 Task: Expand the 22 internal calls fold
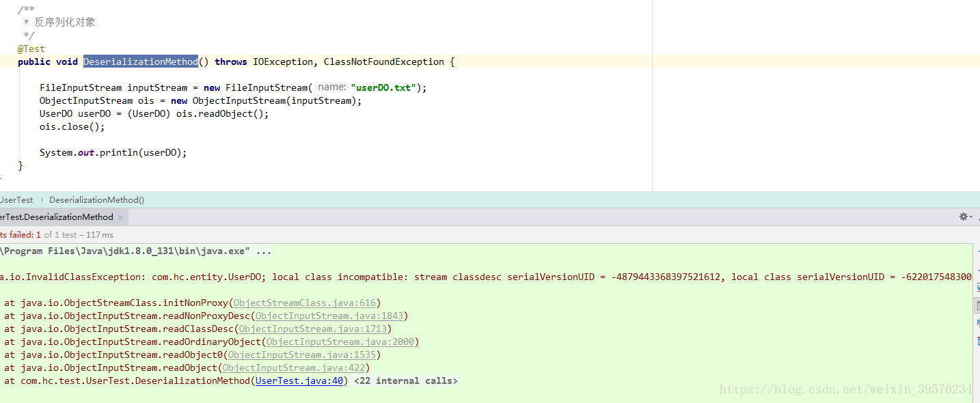pyautogui.click(x=406, y=381)
